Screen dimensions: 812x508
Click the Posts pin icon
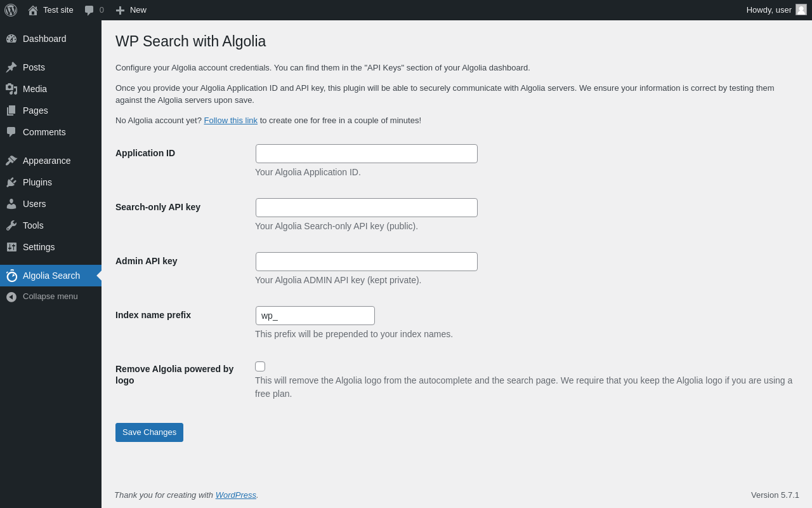11,67
